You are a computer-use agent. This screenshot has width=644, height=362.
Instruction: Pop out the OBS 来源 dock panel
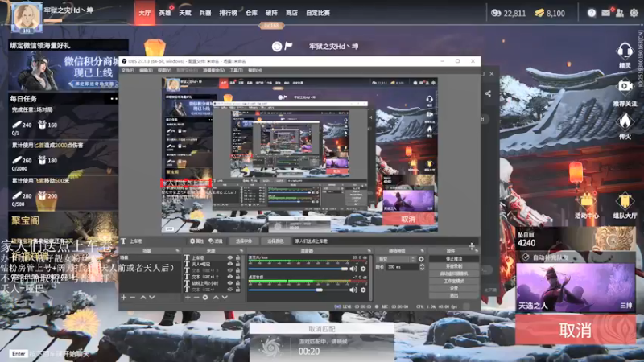[242, 250]
